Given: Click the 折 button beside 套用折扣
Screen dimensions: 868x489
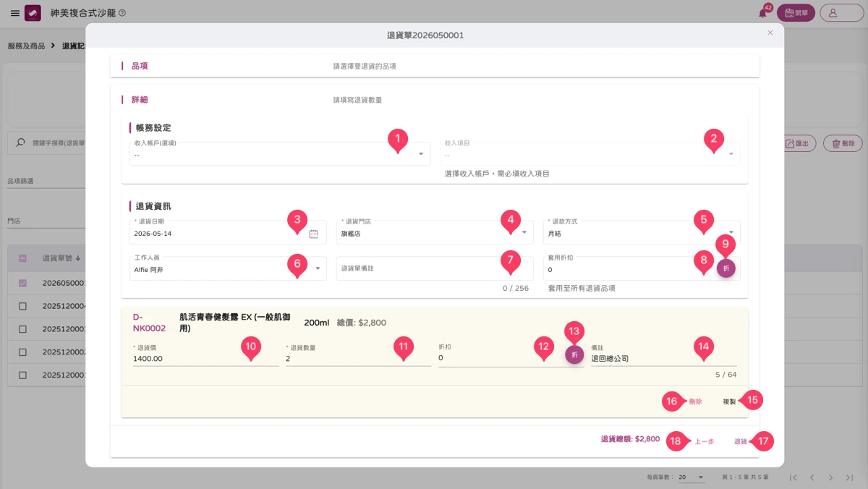Looking at the screenshot, I should 726,268.
